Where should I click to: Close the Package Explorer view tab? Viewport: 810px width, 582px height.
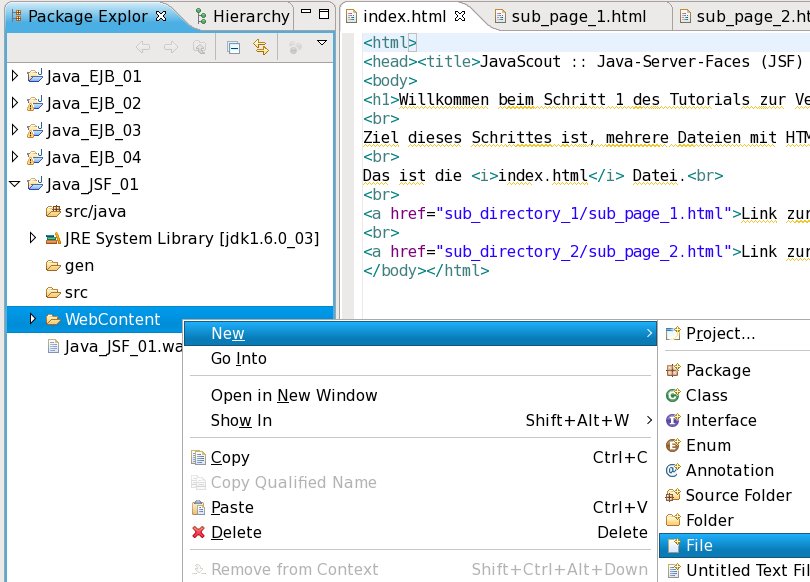162,16
